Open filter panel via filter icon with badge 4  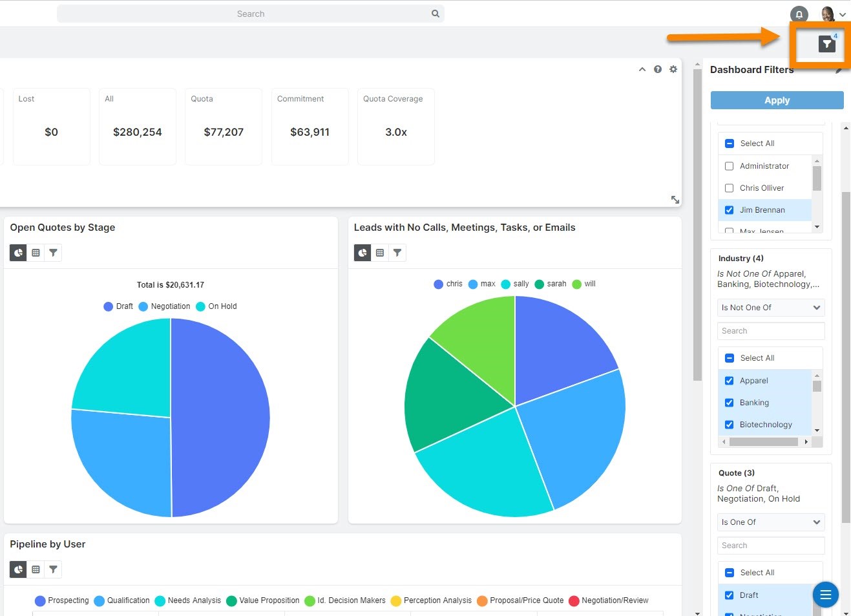[828, 43]
